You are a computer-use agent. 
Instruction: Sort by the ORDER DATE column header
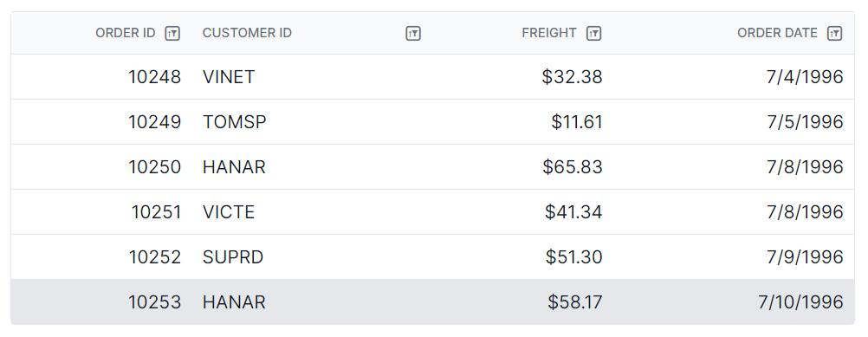click(777, 33)
